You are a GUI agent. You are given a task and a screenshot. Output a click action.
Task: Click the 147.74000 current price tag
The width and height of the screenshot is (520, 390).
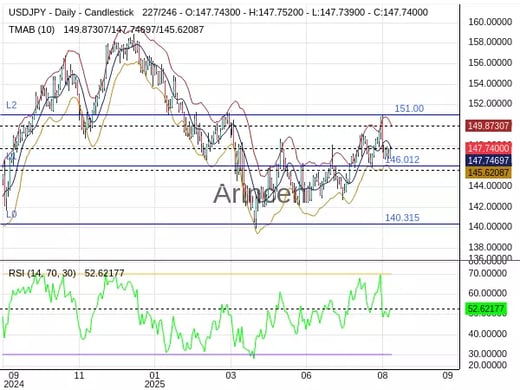tap(488, 148)
